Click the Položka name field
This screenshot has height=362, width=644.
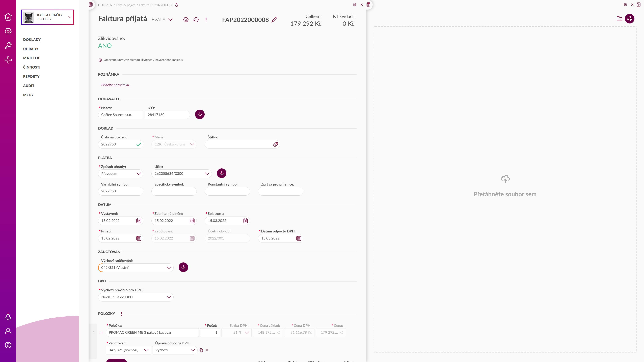click(x=152, y=333)
